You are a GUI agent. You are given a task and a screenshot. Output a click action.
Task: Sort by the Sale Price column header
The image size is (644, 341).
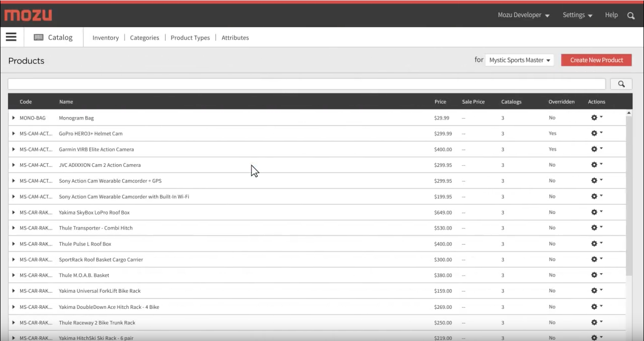tap(473, 101)
